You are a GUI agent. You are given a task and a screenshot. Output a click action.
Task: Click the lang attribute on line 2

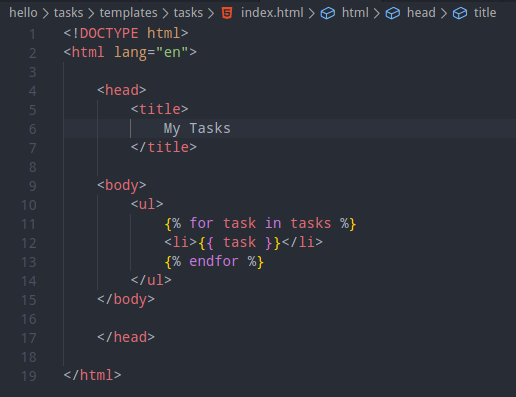(130, 53)
